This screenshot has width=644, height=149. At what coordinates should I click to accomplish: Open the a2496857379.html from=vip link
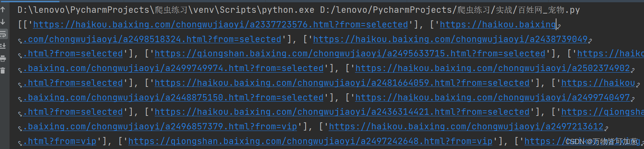(x=160, y=127)
